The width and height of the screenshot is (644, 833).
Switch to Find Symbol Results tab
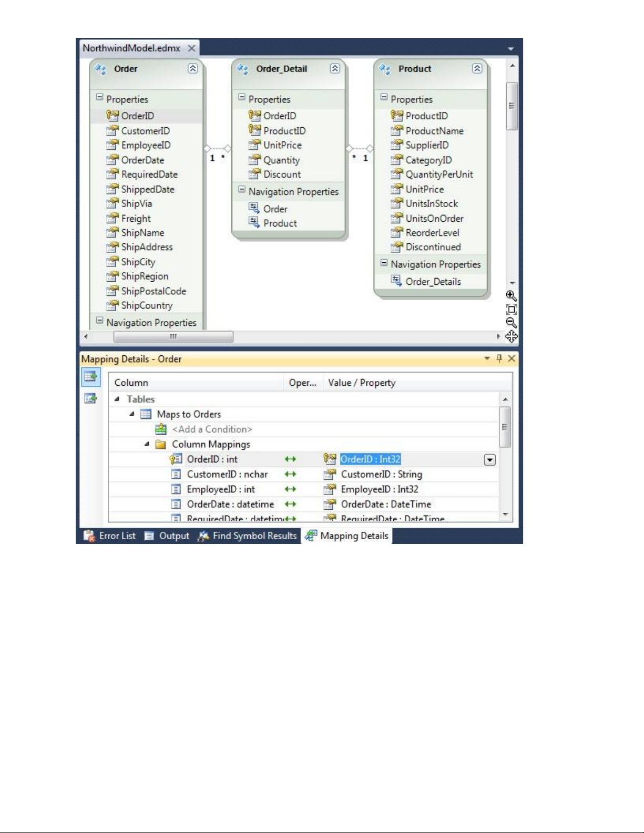point(248,536)
